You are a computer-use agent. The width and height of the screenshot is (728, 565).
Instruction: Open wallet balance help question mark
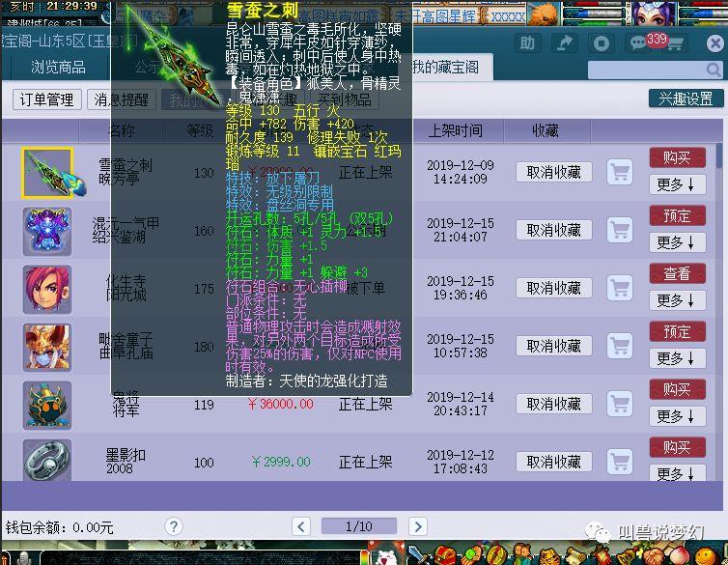tap(174, 526)
